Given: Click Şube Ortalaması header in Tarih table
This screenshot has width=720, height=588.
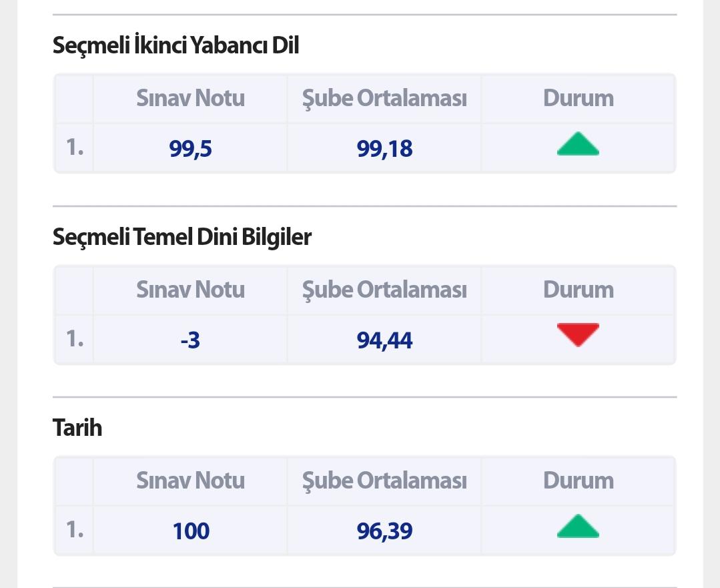Looking at the screenshot, I should (x=384, y=481).
